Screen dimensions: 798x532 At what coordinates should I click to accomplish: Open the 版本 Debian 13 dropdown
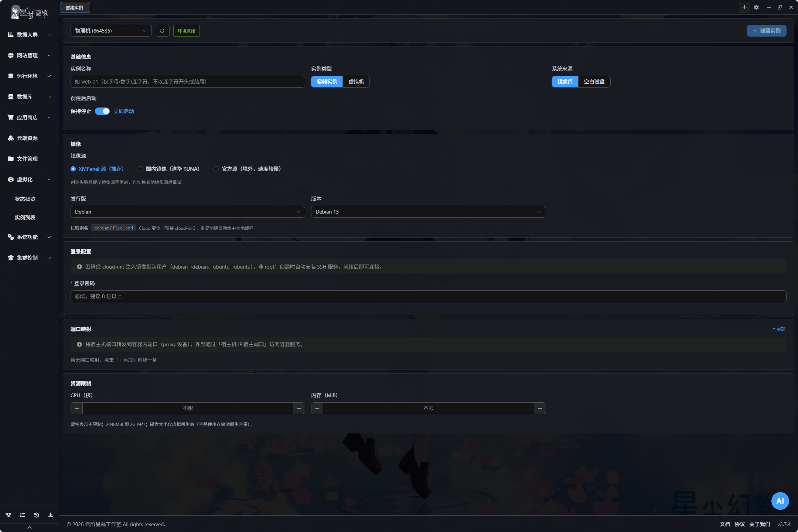428,212
